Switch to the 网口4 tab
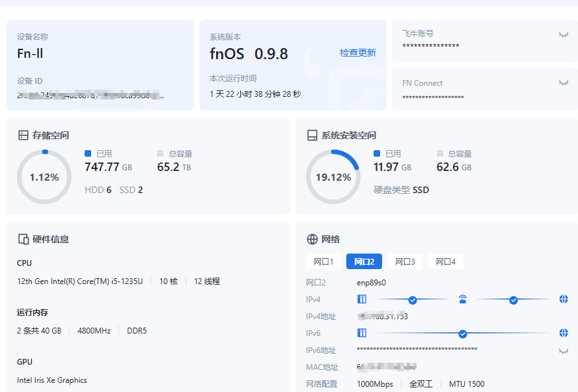The height and width of the screenshot is (392, 578). (x=446, y=262)
